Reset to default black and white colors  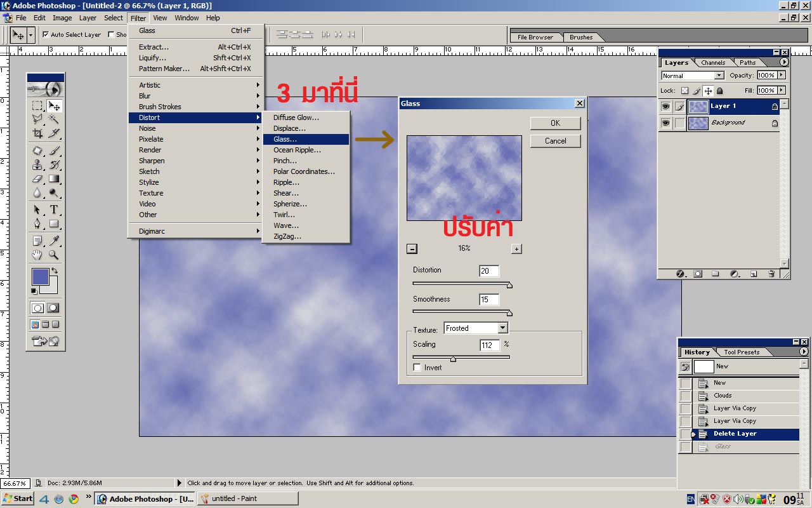point(34,291)
